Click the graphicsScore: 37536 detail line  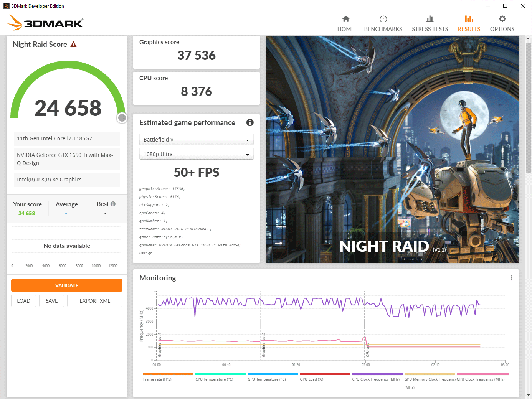coord(162,189)
